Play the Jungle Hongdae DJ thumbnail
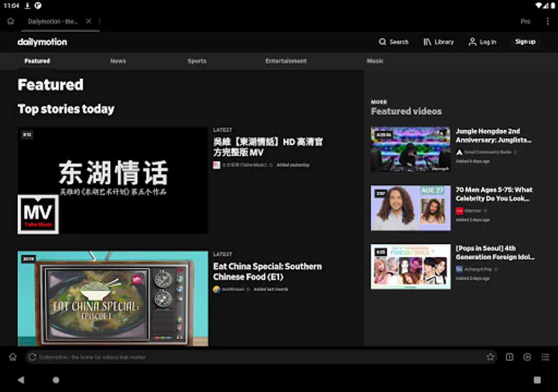558x392 pixels. click(x=411, y=149)
